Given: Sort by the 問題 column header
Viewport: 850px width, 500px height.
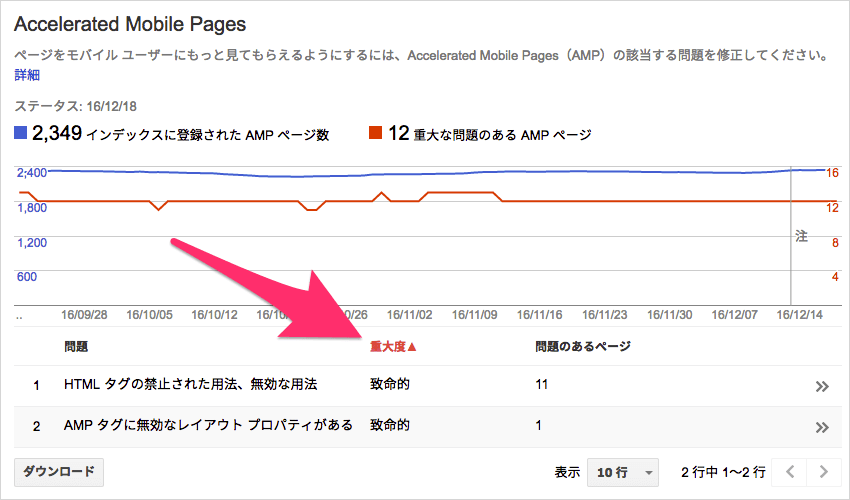Looking at the screenshot, I should point(76,347).
